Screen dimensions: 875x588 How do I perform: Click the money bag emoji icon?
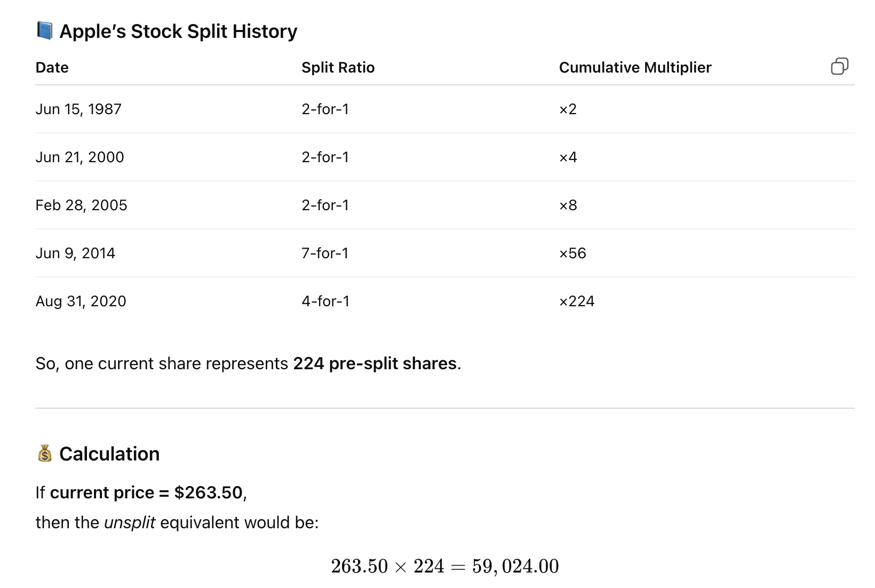[45, 454]
